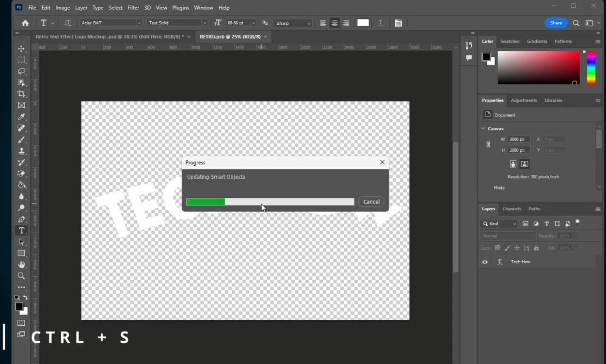
Task: Open the Plugins menu
Action: click(180, 8)
